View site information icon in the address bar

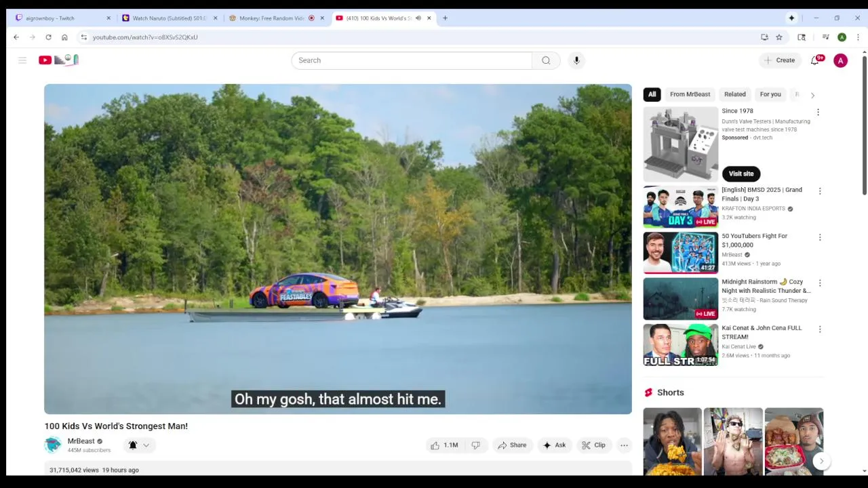coord(83,37)
